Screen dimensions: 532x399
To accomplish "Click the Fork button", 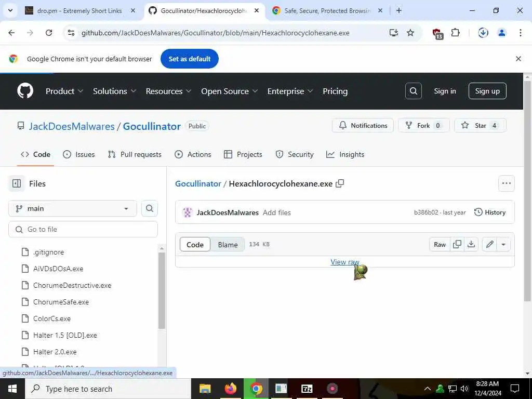I will pos(423,126).
